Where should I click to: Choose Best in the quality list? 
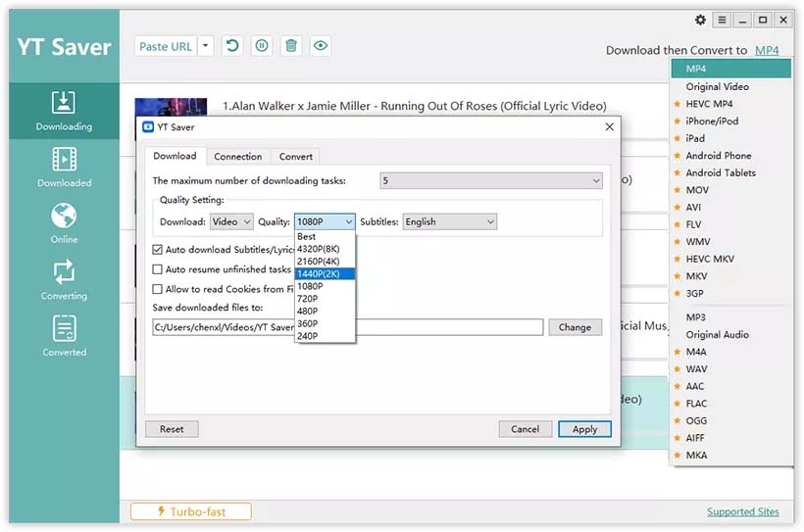click(x=325, y=236)
